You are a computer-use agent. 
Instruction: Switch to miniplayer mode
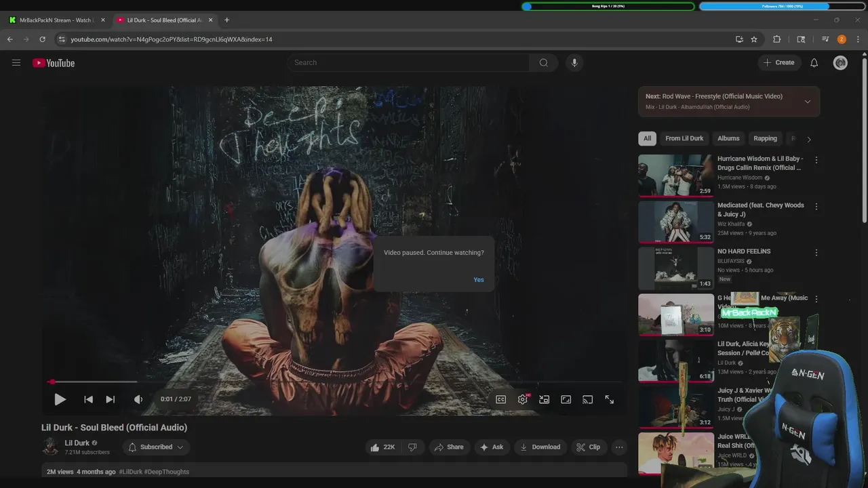point(545,400)
